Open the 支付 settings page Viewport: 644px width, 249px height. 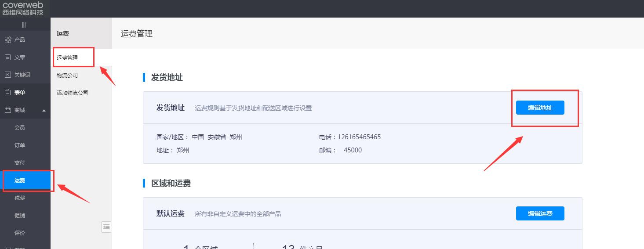coord(20,163)
